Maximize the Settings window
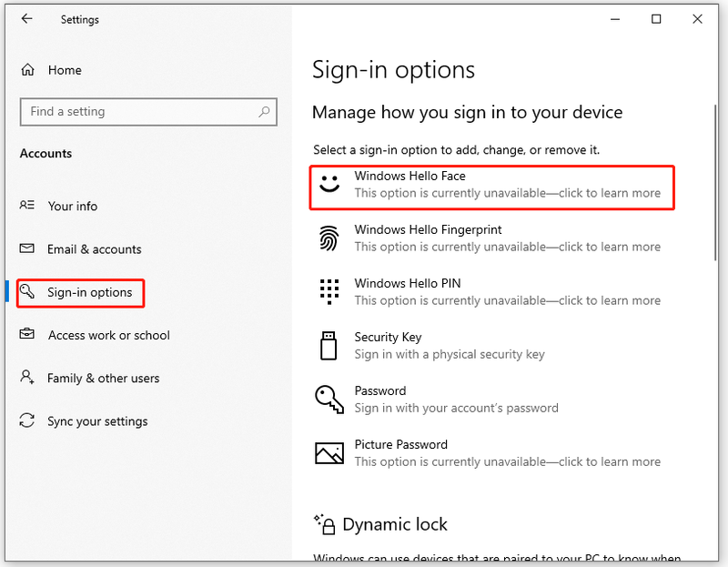This screenshot has height=567, width=728. (x=656, y=19)
